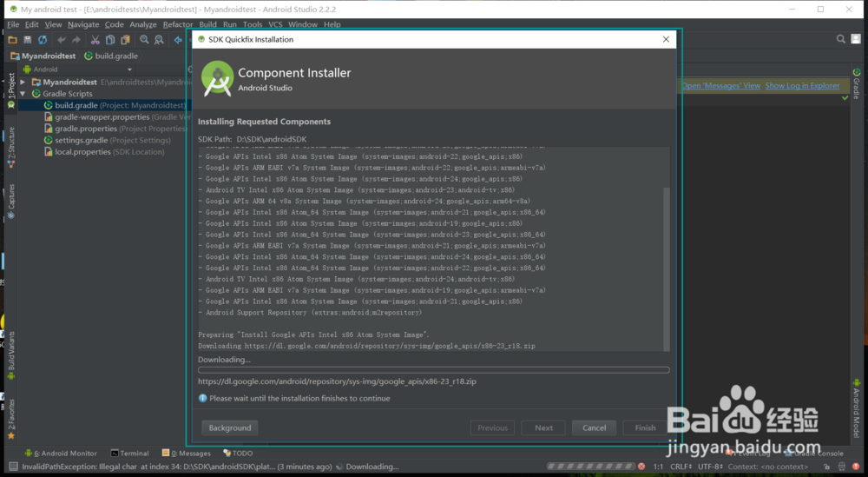Open the Gradle side panel tab
Viewport: 868px width, 477px height.
click(x=857, y=83)
